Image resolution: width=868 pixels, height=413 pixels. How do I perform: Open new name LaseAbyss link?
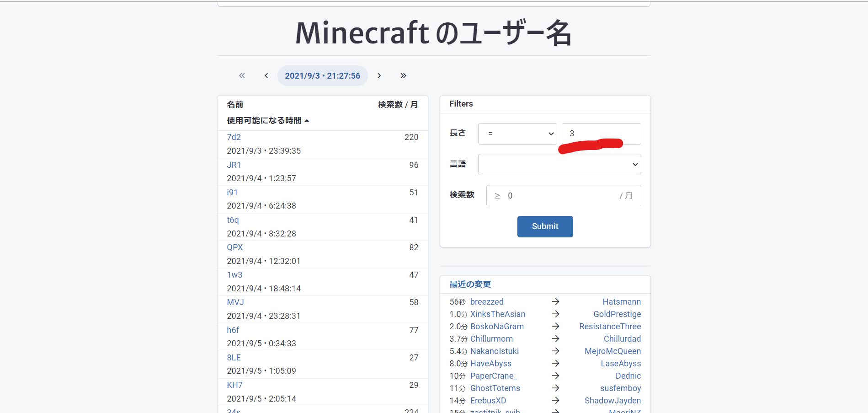point(621,364)
